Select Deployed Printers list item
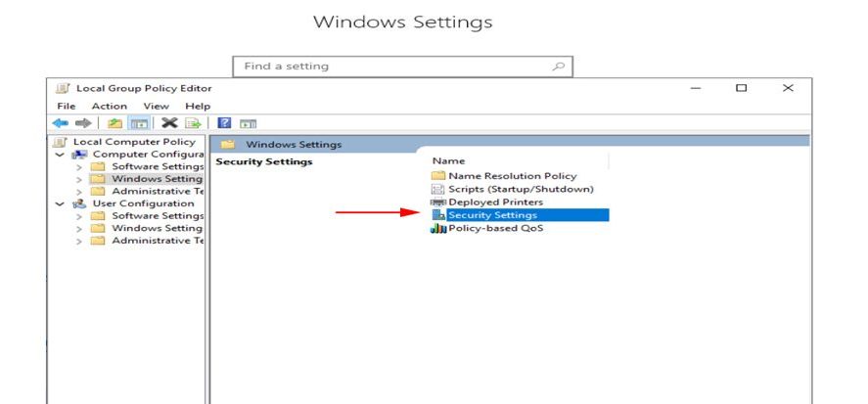 [496, 202]
